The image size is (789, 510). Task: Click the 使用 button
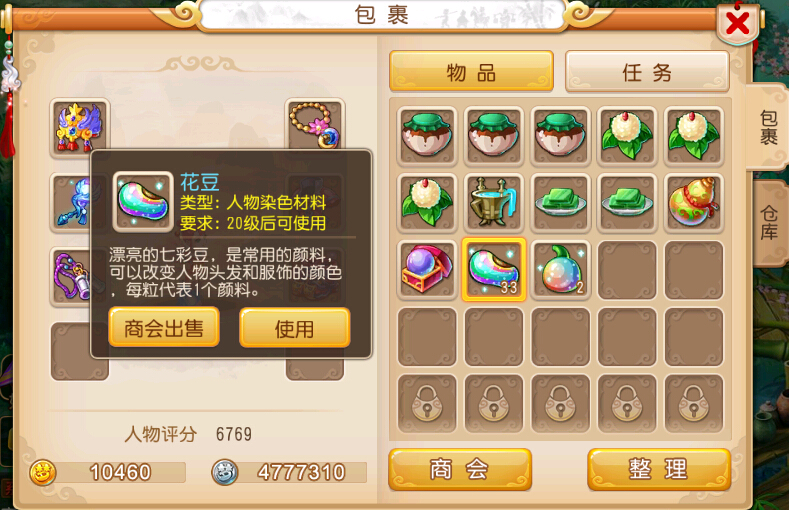point(295,328)
